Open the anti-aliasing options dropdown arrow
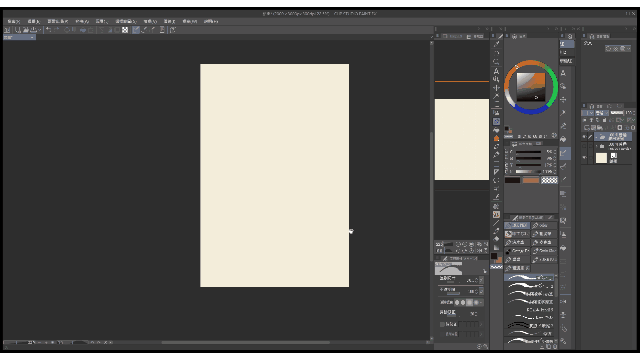Viewport: 640px width, 360px height. point(481,302)
